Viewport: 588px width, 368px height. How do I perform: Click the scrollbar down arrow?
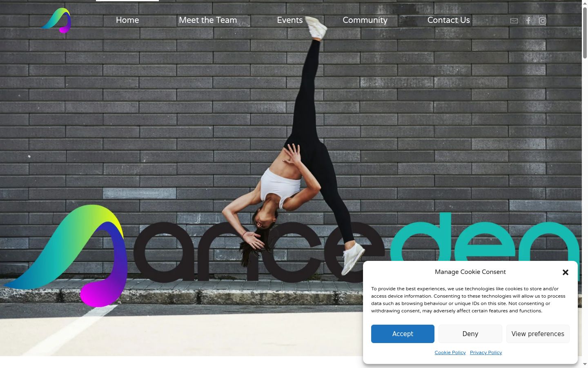(585, 364)
